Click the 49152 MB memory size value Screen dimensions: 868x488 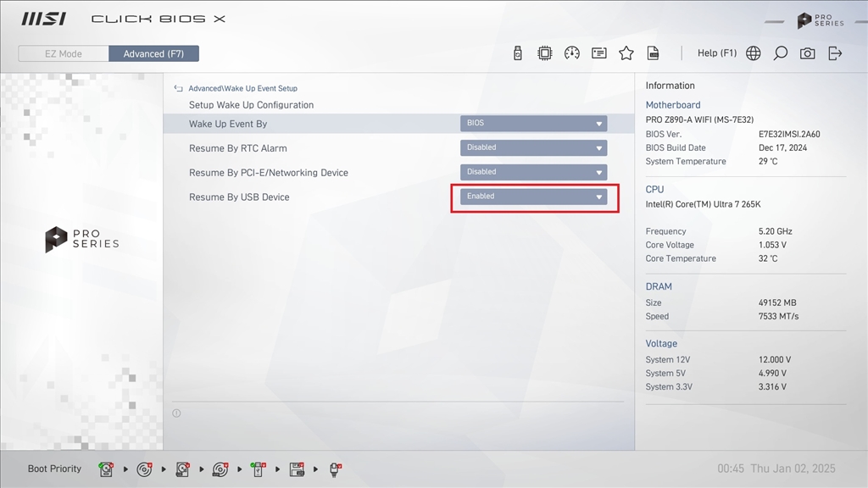(x=778, y=302)
